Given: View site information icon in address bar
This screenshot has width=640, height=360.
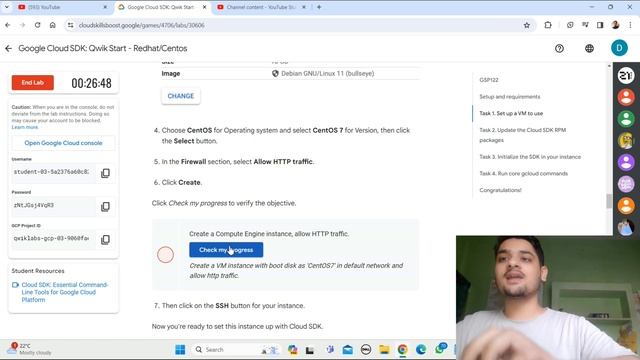Looking at the screenshot, I should (x=71, y=25).
